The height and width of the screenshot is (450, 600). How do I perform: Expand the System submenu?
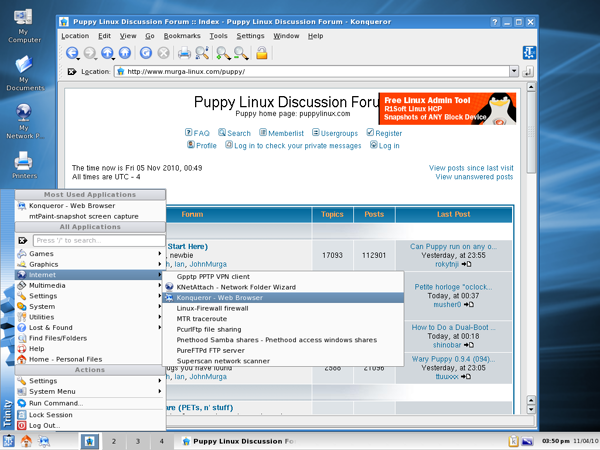point(90,307)
